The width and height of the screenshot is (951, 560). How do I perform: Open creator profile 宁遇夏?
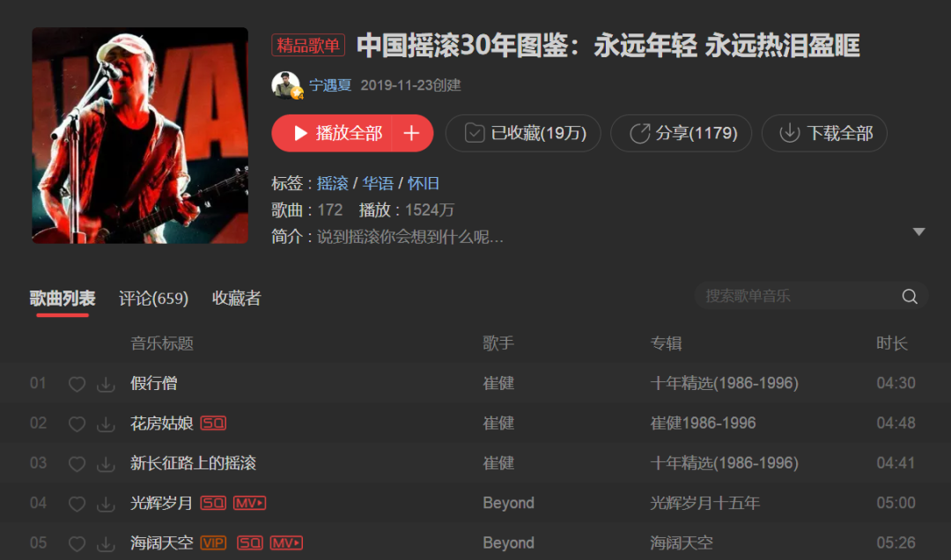(330, 85)
